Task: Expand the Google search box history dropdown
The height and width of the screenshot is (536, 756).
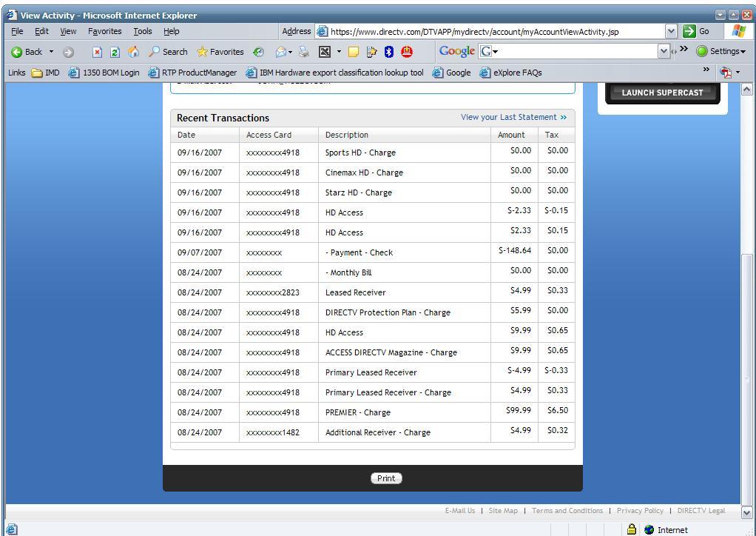Action: pos(664,51)
